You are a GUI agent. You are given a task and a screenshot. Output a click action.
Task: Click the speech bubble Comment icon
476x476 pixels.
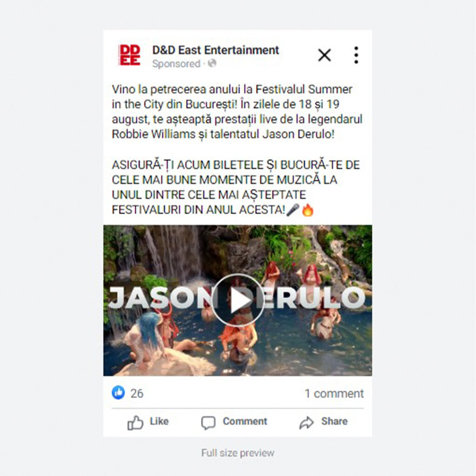coord(208,422)
